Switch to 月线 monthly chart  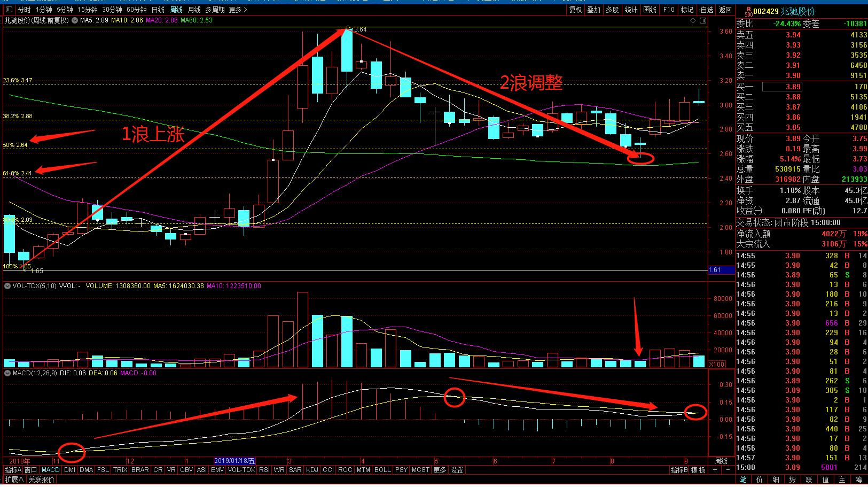tap(194, 10)
